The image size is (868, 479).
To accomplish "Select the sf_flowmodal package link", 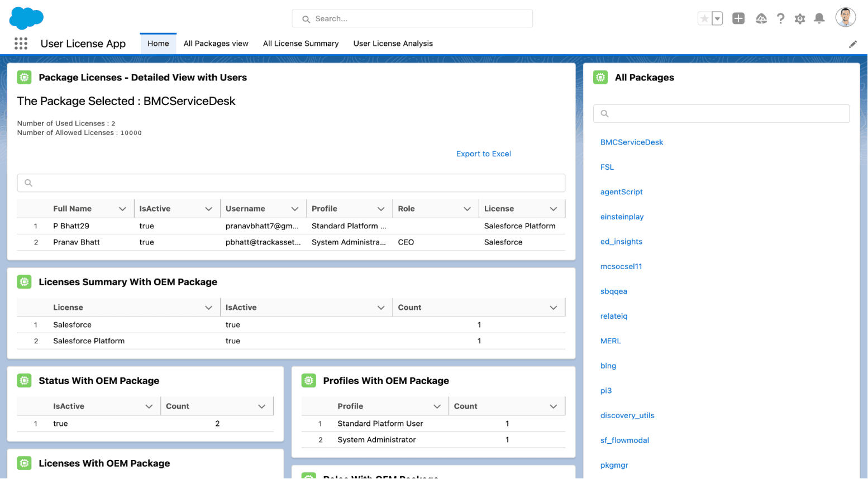I will (x=624, y=440).
